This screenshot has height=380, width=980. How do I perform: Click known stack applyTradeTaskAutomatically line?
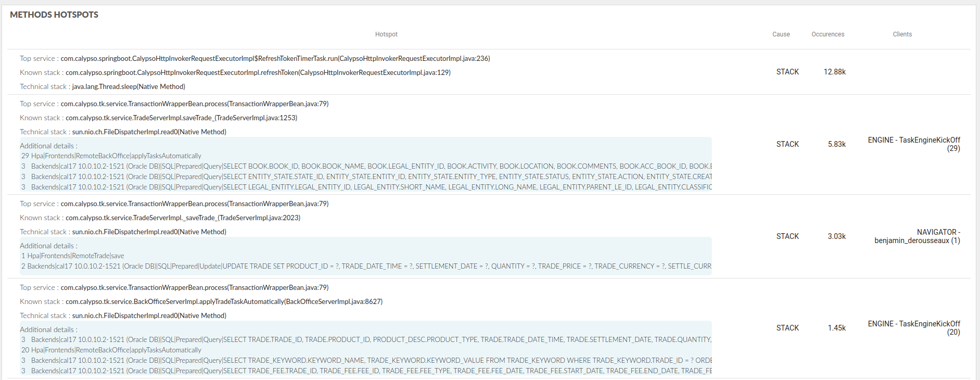[201, 301]
